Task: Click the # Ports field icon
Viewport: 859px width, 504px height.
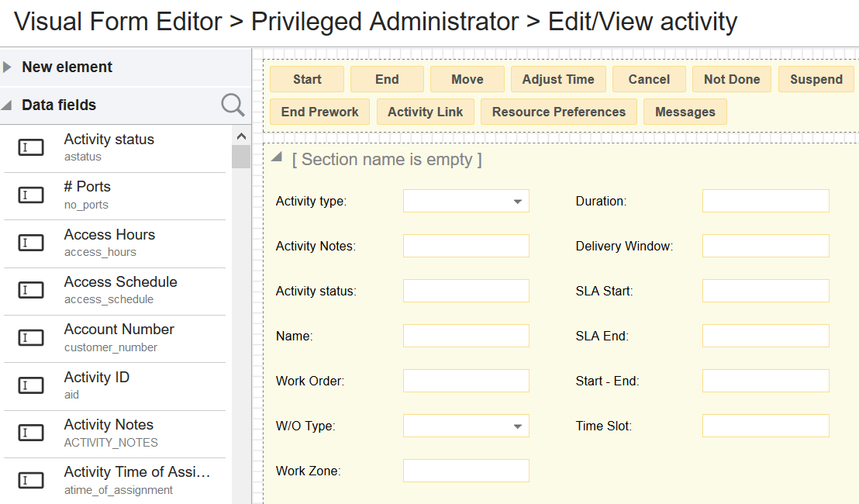Action: [x=31, y=195]
